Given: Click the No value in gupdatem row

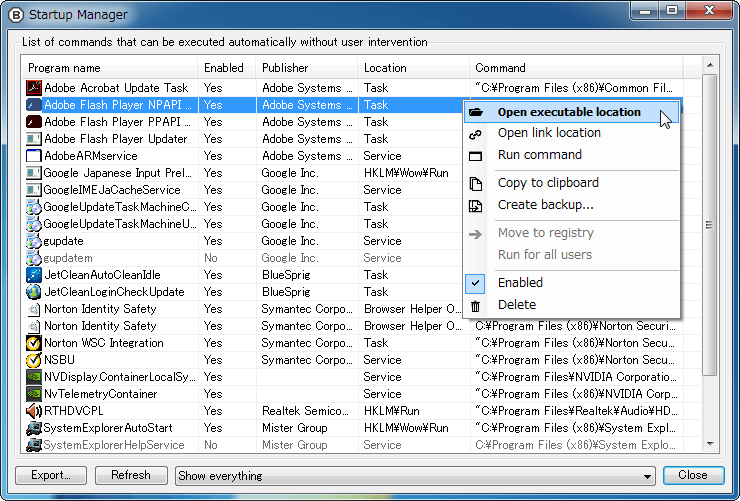Looking at the screenshot, I should tap(210, 258).
